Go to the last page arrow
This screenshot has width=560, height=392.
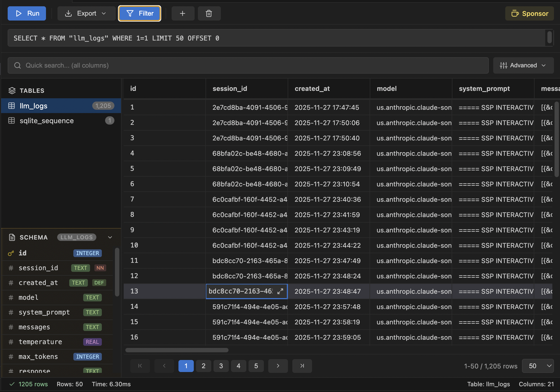302,366
